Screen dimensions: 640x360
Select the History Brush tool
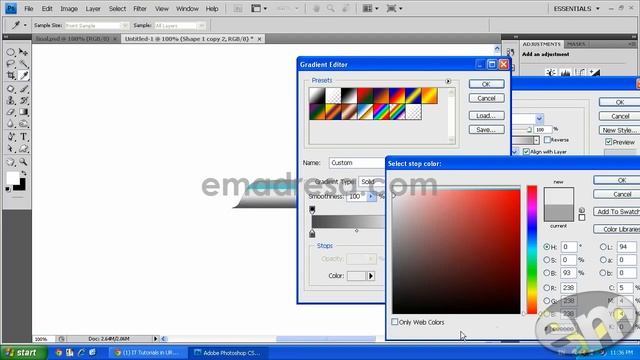coord(23,100)
